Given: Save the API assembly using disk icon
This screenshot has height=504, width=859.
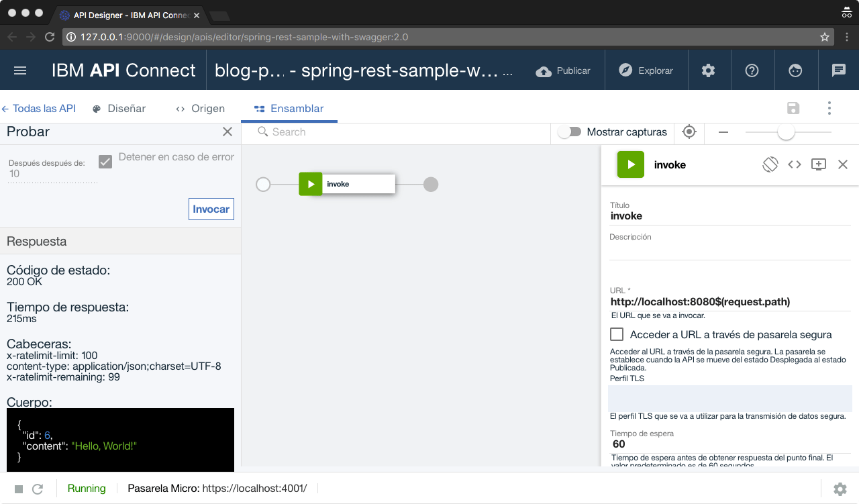Looking at the screenshot, I should 793,107.
